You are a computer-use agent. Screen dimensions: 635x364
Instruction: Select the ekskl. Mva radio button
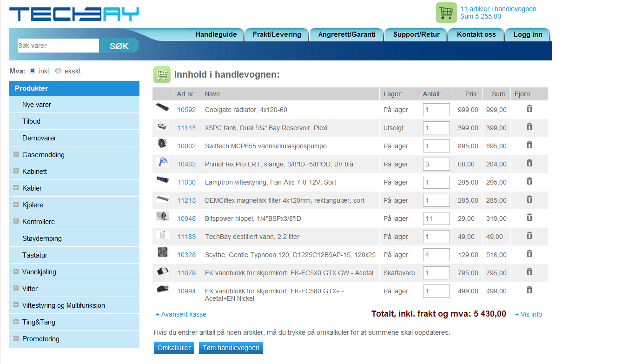58,71
